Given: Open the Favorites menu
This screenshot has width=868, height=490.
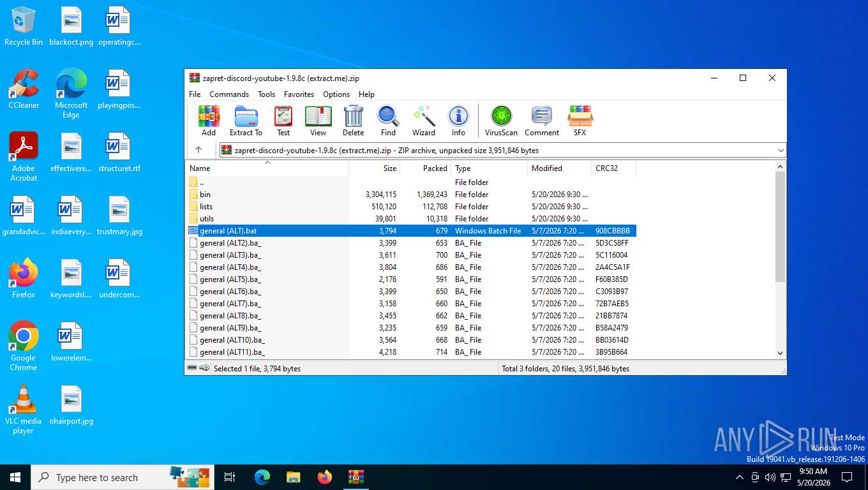Looking at the screenshot, I should pos(299,94).
